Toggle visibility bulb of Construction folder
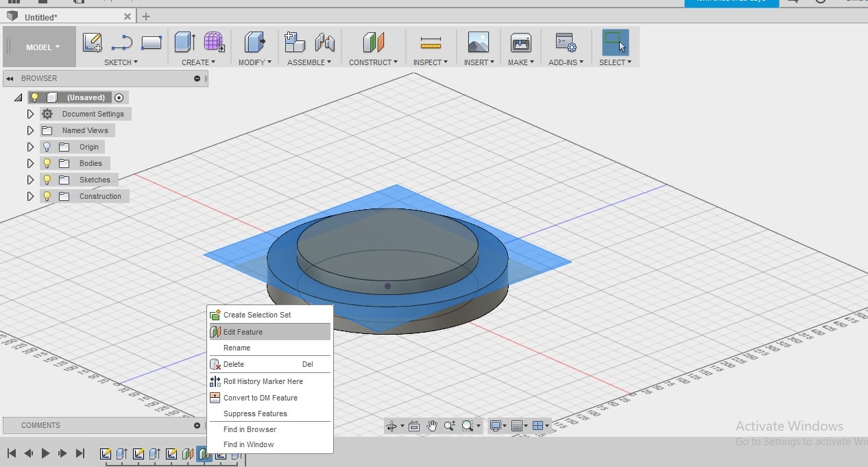 click(47, 196)
